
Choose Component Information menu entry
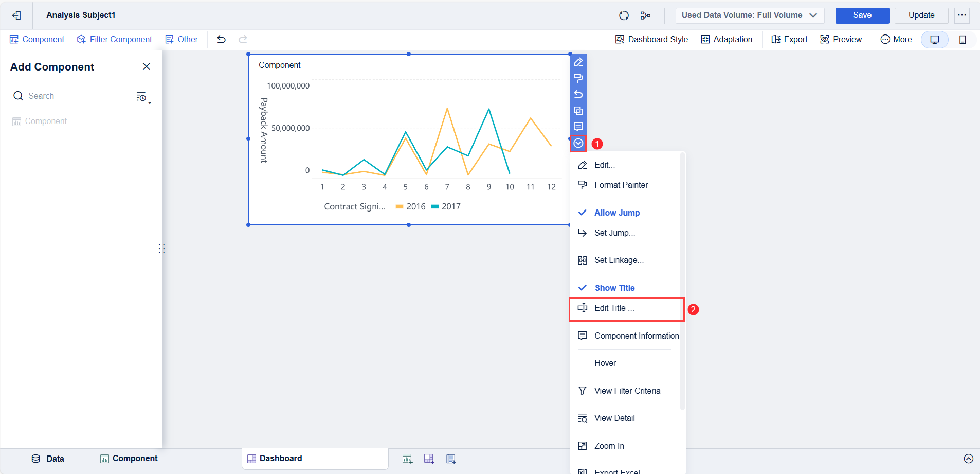coord(628,336)
